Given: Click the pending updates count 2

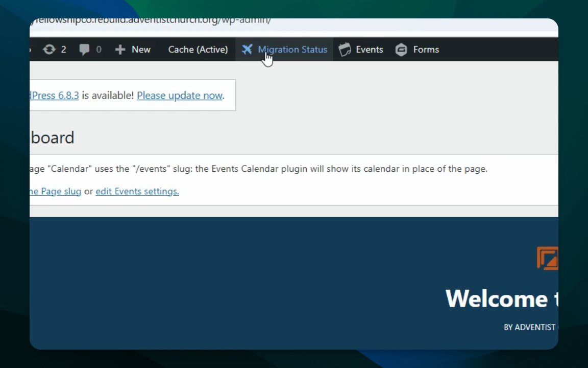Looking at the screenshot, I should 64,50.
